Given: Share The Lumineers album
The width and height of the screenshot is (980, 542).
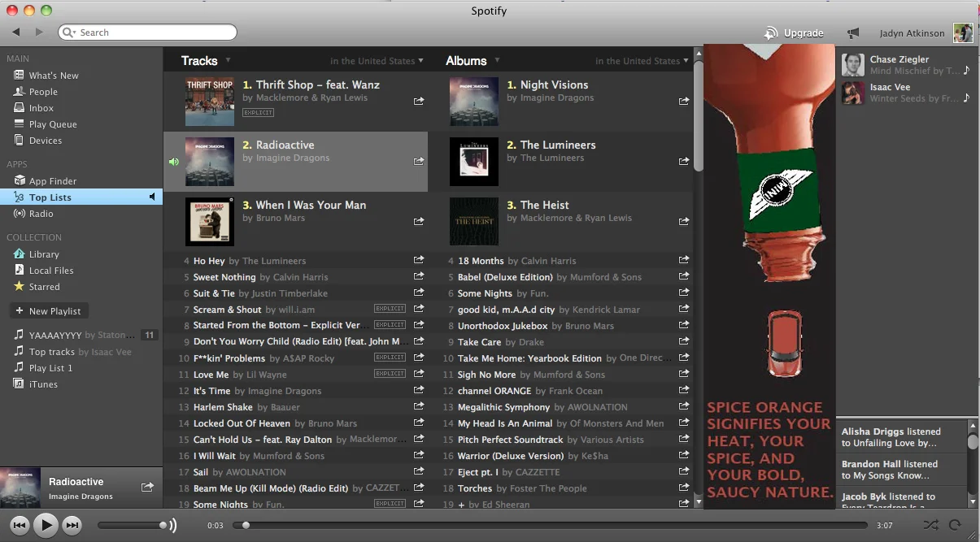Looking at the screenshot, I should (684, 162).
